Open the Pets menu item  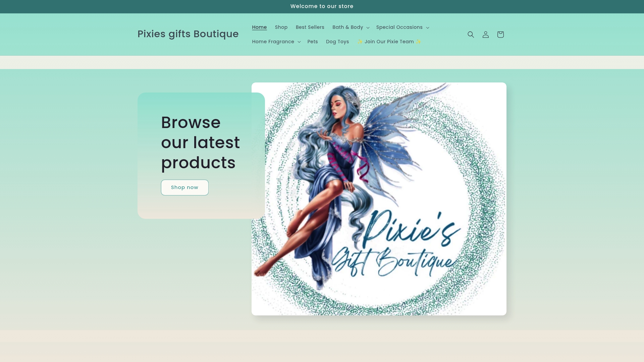coord(313,42)
